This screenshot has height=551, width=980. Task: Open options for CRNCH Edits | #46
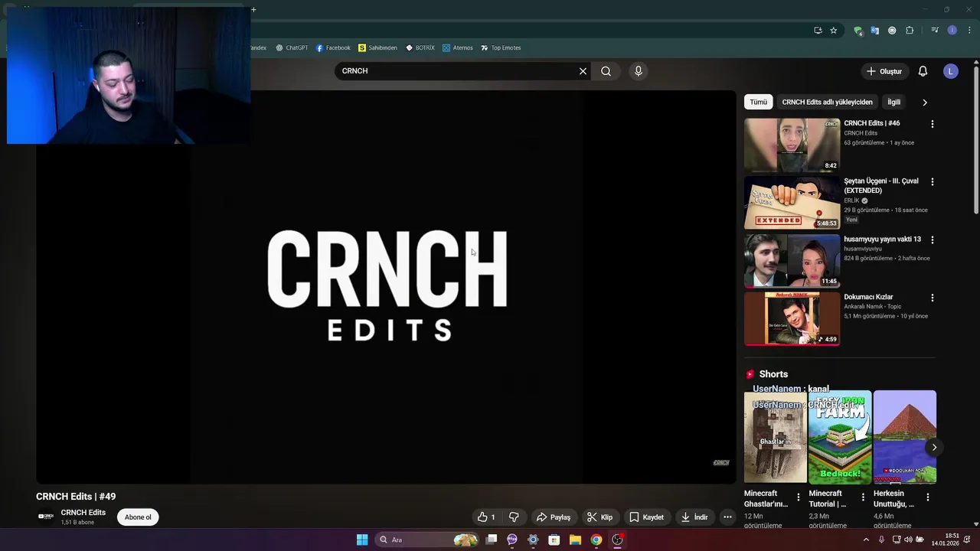tap(932, 124)
